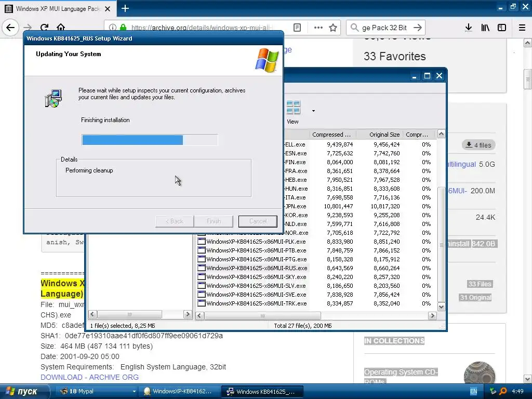Click the Finish button in Setup Wizard

click(214, 221)
